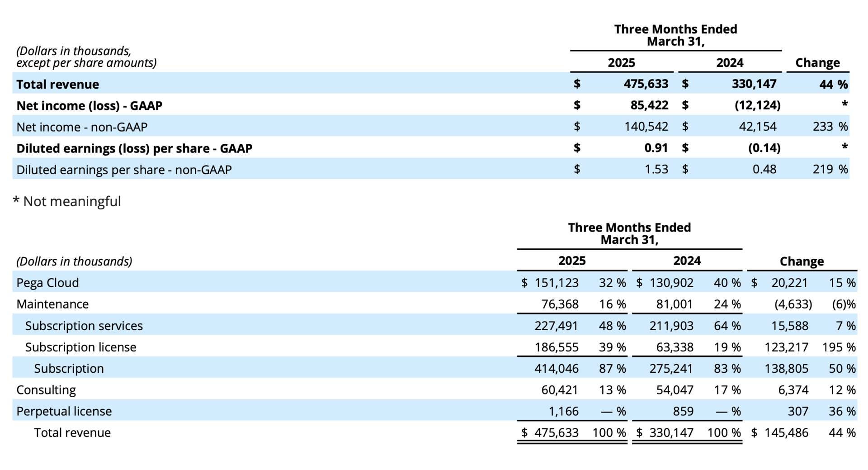Click the Change column header in top table
Screen dimensions: 868x470
(x=817, y=62)
